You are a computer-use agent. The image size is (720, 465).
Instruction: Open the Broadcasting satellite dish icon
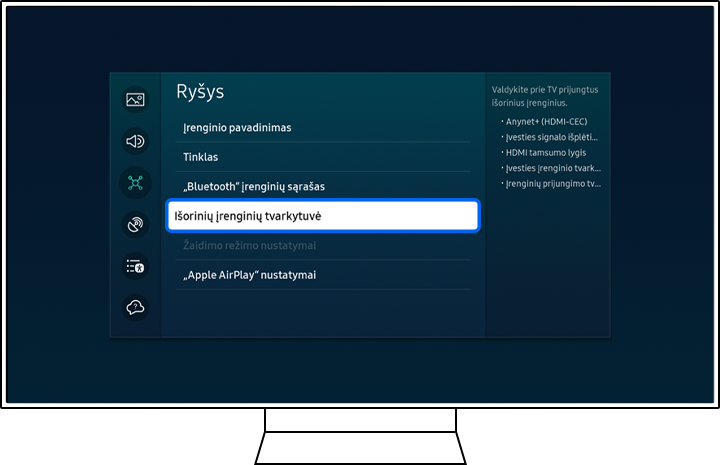pos(135,224)
